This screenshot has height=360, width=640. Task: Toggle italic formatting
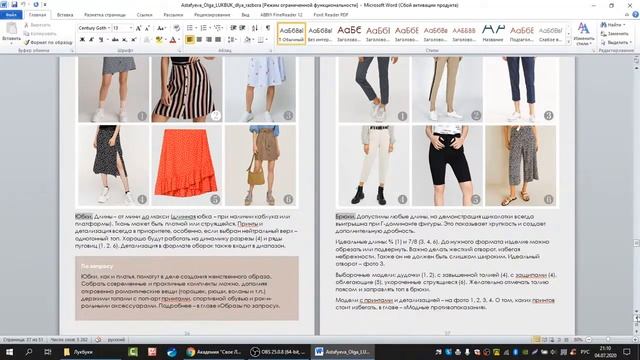[91, 40]
